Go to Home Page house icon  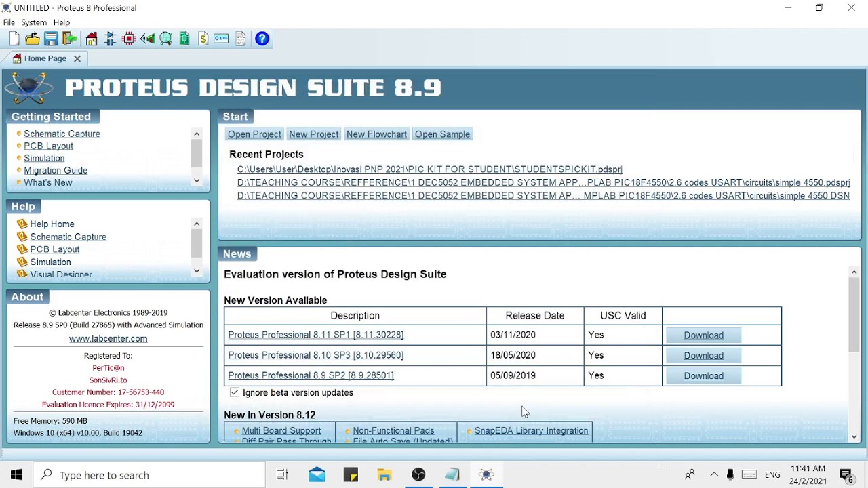coord(92,39)
